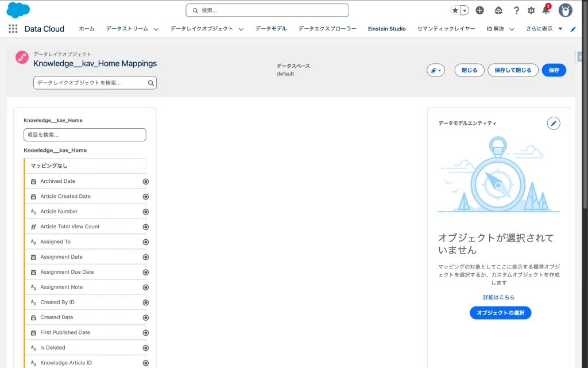Expand the データストリーム menu chevron
This screenshot has width=588, height=368.
[156, 29]
